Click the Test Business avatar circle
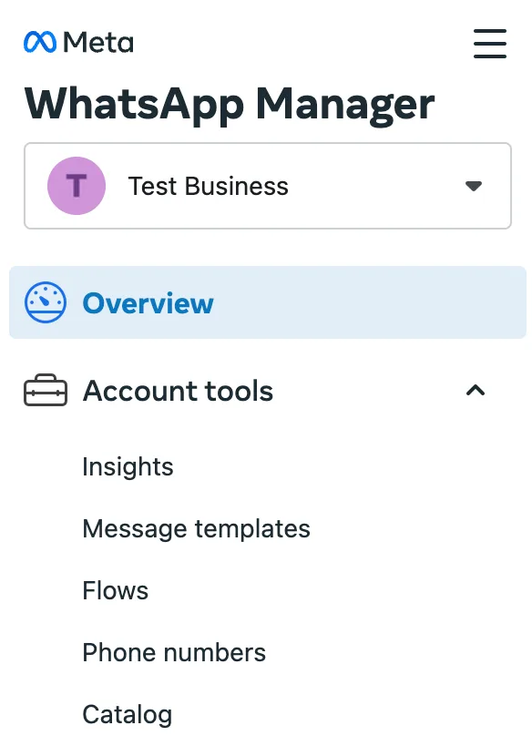 (x=77, y=186)
